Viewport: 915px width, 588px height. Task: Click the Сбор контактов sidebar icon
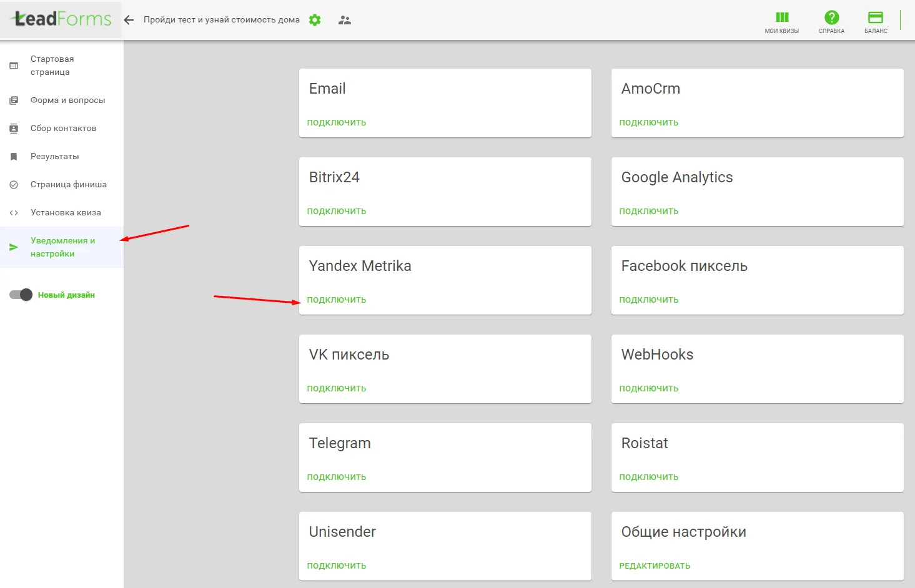coord(14,128)
